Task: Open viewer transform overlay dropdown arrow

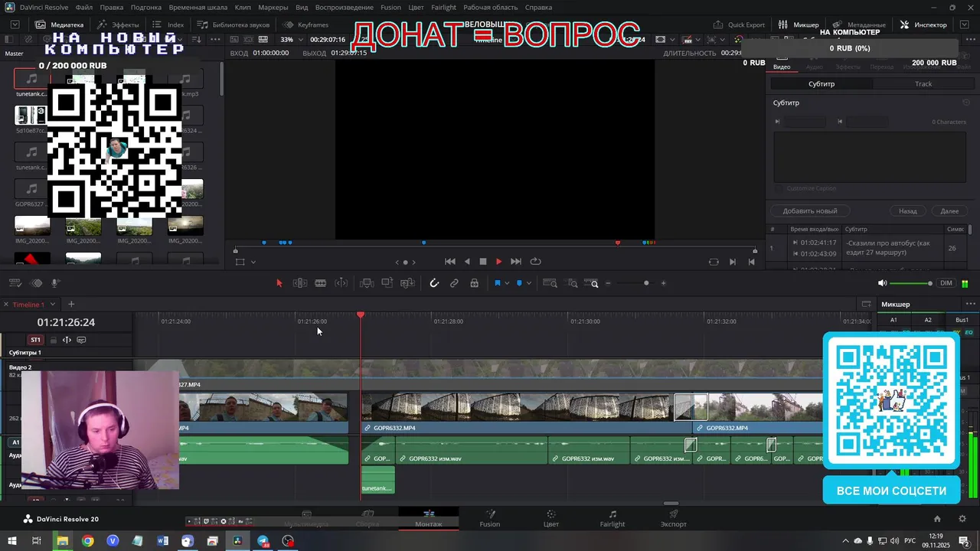Action: point(253,262)
